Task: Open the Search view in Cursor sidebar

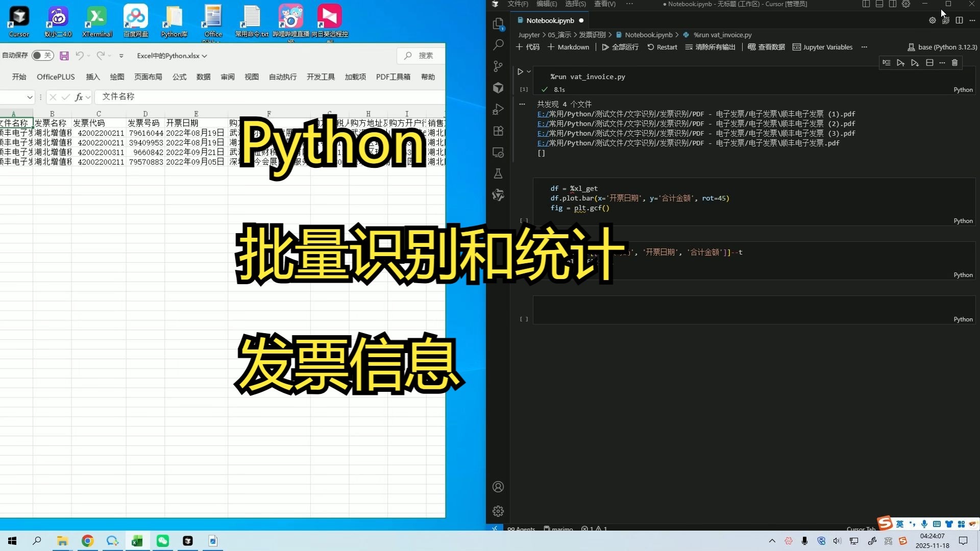Action: (498, 45)
